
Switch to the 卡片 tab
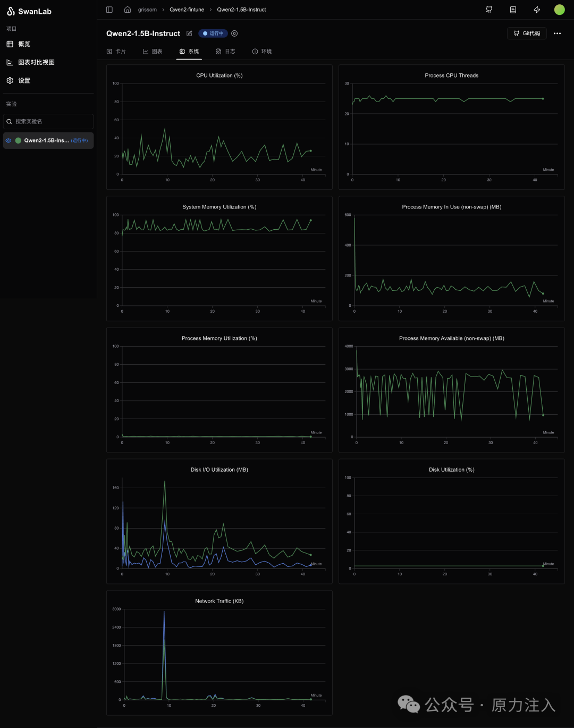[116, 52]
